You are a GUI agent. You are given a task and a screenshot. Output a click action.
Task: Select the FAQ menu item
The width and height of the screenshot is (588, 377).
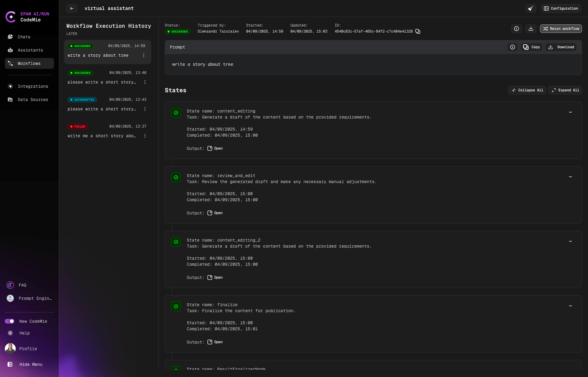(23, 285)
